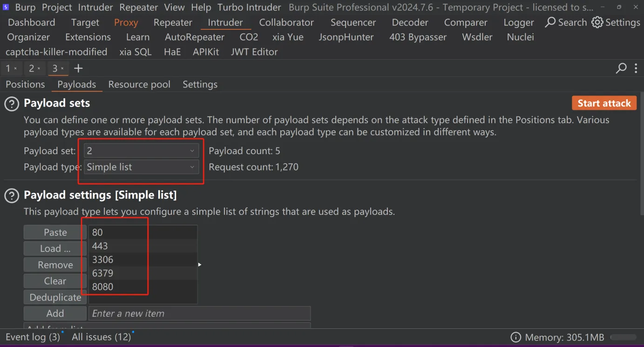644x347 pixels.
Task: Select payload 6379 in the list
Action: tap(143, 273)
